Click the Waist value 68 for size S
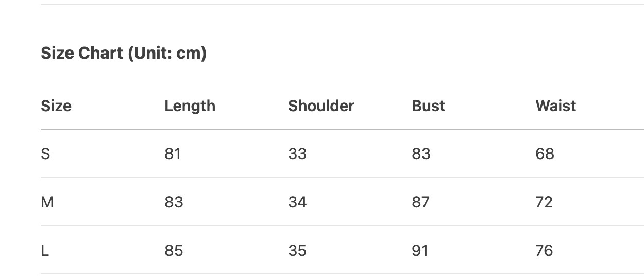Screen dimensions: 644x279 (x=545, y=154)
